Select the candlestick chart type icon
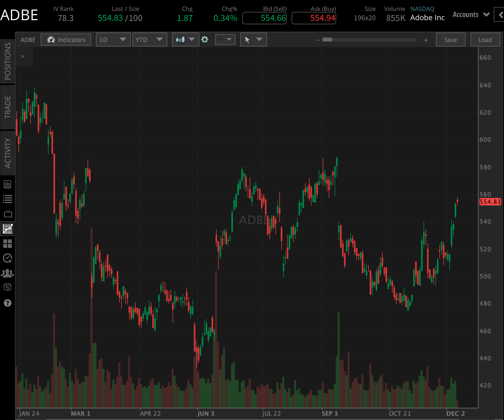The height and width of the screenshot is (420, 504). click(181, 39)
